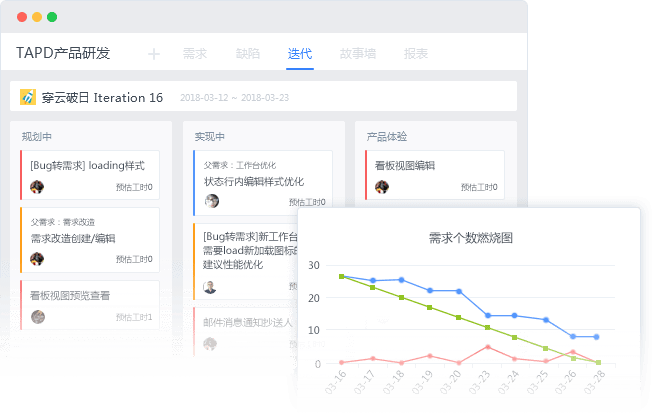Switch to the 缺陷 tab
The width and height of the screenshot is (652, 413).
click(x=247, y=54)
